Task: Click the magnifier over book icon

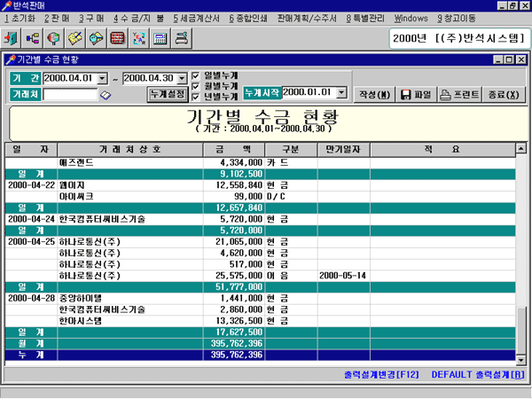Action: pos(97,38)
